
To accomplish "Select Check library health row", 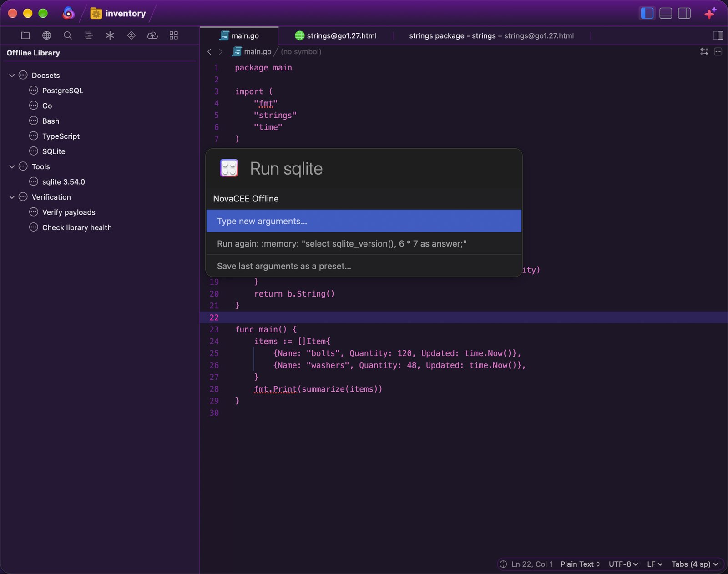I will (x=100, y=227).
